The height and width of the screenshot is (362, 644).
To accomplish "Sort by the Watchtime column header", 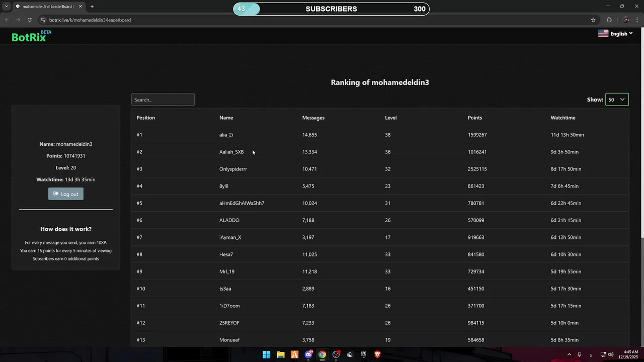I will 562,118.
